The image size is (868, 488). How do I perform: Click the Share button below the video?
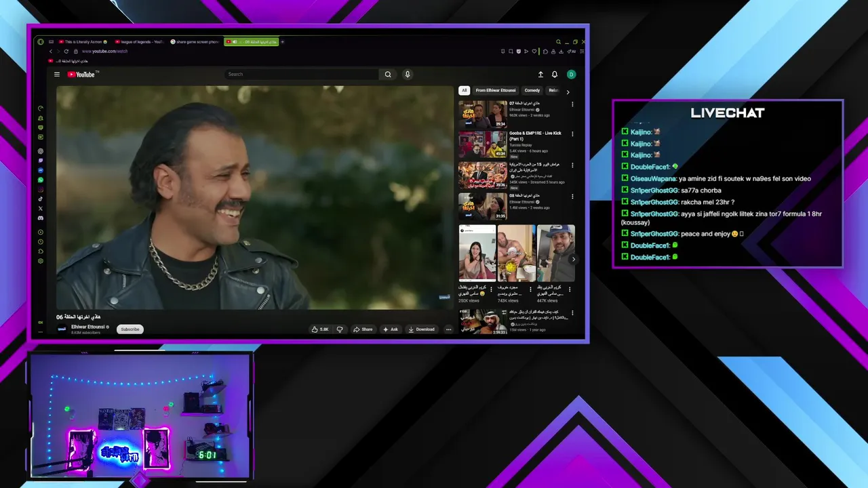click(x=363, y=329)
